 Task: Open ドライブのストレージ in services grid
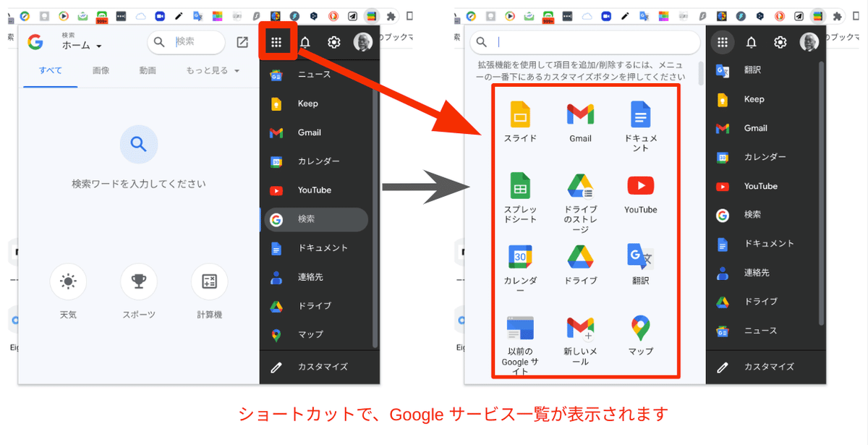pyautogui.click(x=580, y=203)
